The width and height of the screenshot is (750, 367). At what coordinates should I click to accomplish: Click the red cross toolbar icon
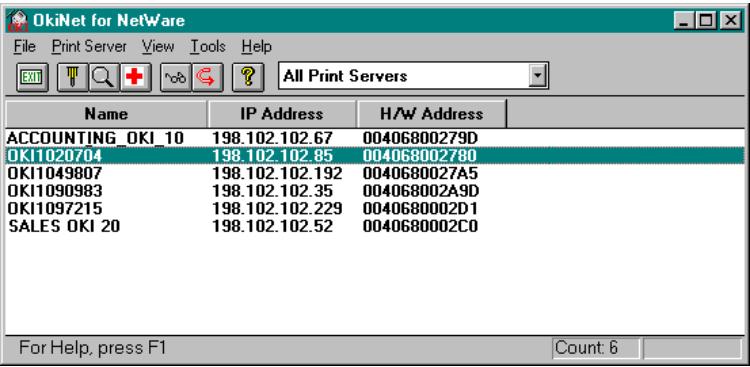point(135,77)
